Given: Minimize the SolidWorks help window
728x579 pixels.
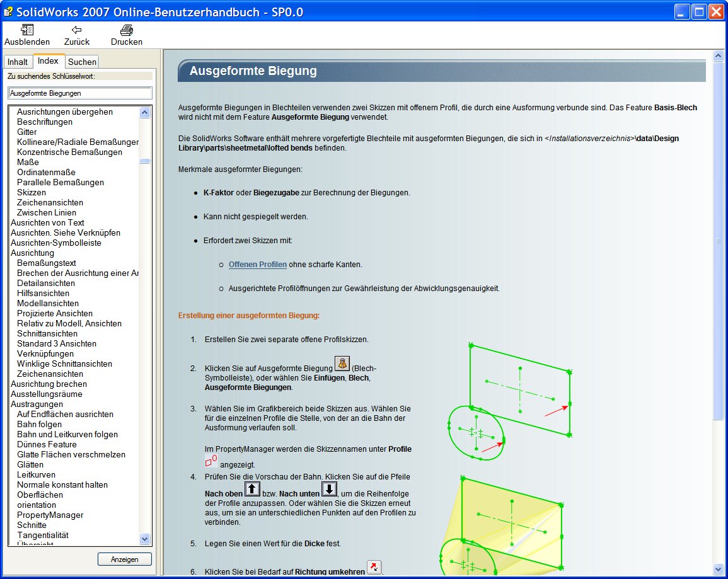Looking at the screenshot, I should tap(681, 11).
